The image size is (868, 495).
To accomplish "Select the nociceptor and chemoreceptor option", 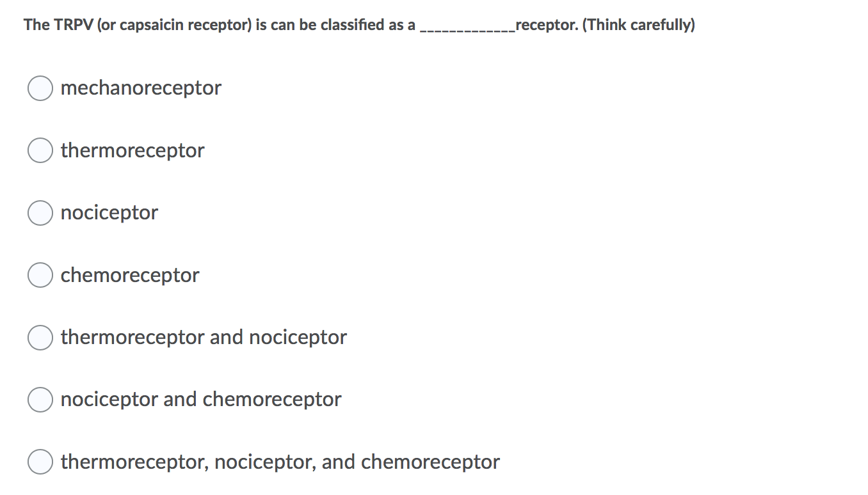I will point(40,399).
